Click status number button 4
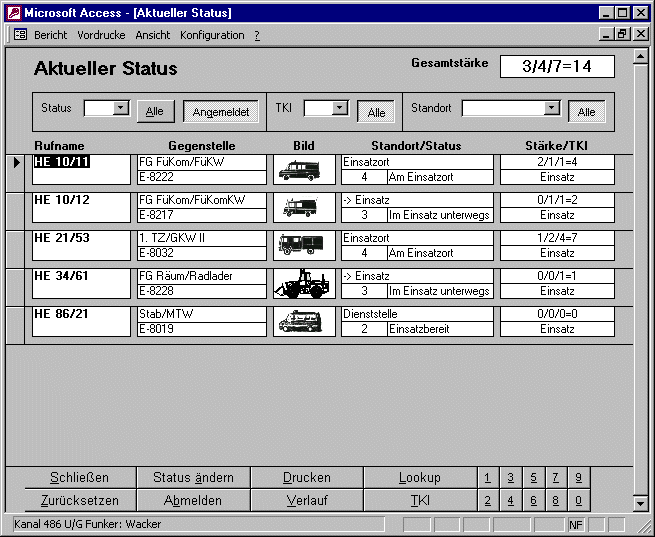655x537 pixels. (x=510, y=500)
